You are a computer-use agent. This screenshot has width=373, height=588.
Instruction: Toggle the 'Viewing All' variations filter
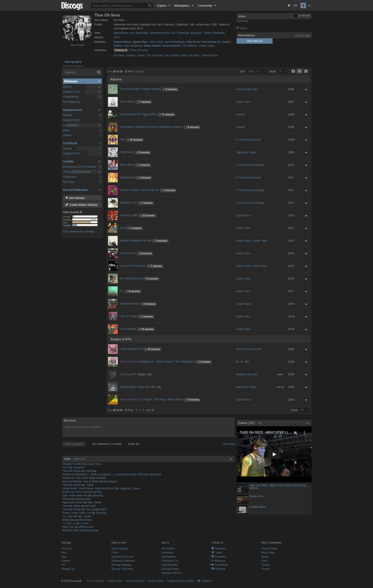(121, 50)
